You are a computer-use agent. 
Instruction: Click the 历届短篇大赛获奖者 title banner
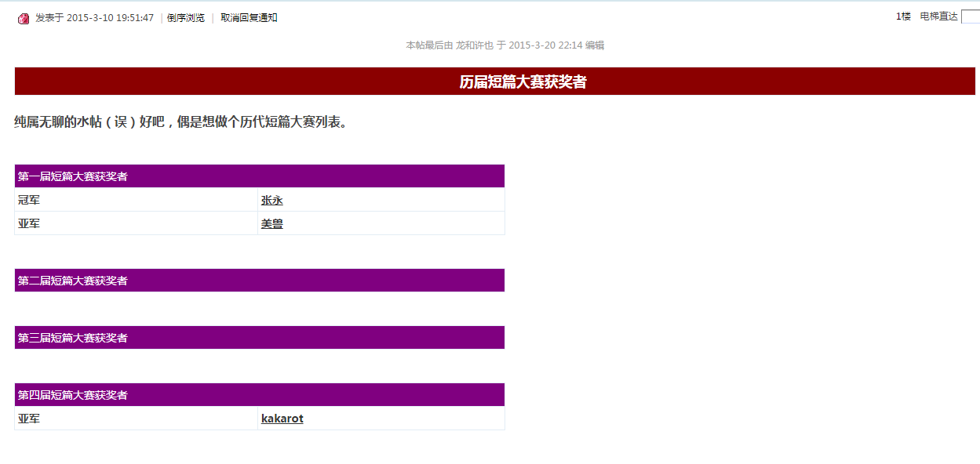(x=495, y=82)
